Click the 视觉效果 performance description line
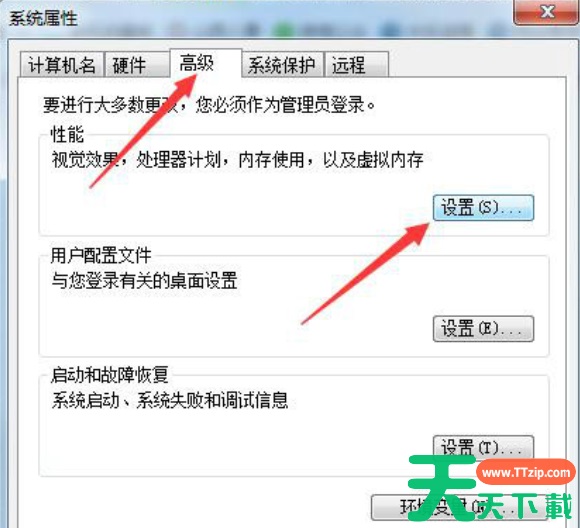Image resolution: width=580 pixels, height=528 pixels. [x=237, y=160]
